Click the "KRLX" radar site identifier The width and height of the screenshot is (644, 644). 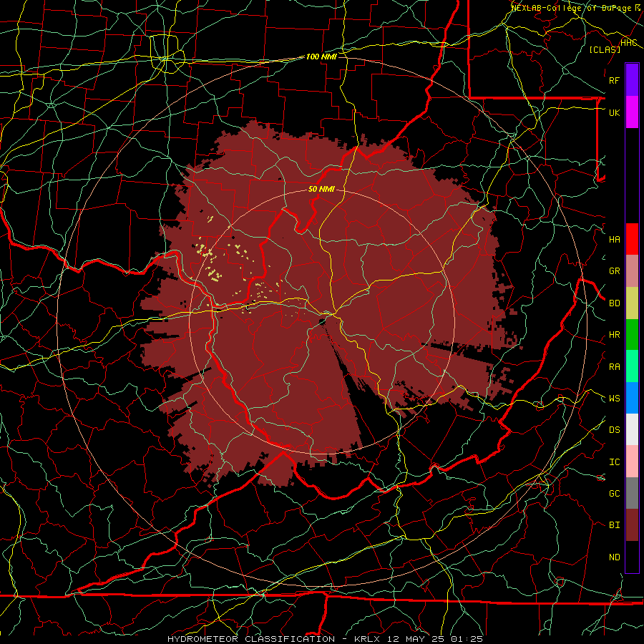368,639
